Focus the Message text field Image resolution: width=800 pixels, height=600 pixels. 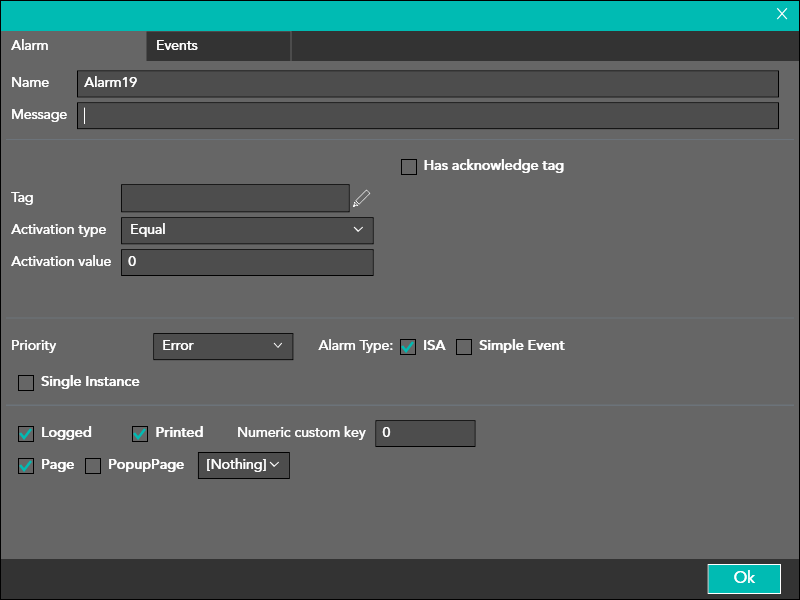pos(427,115)
